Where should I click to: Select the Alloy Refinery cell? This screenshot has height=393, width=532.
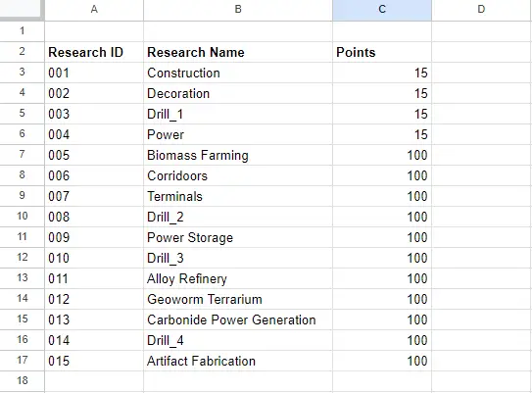238,278
